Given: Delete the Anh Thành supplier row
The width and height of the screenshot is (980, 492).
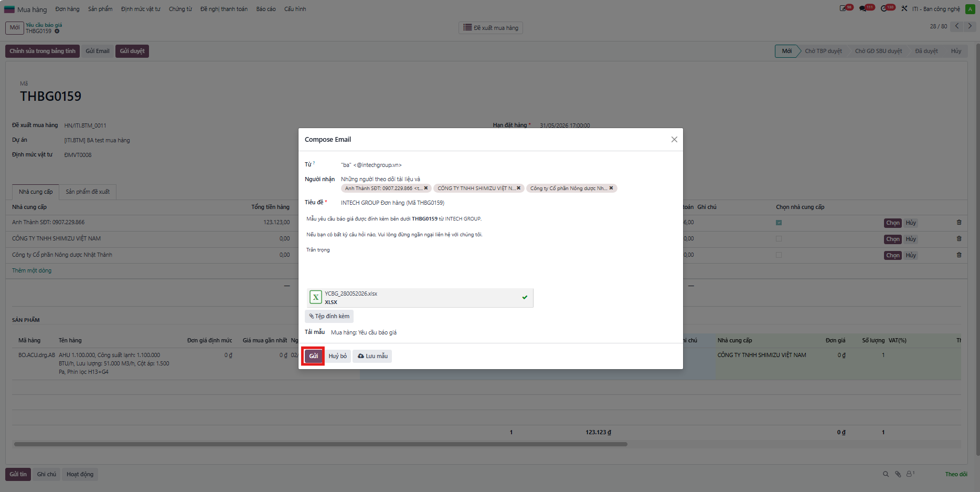Looking at the screenshot, I should tap(959, 223).
